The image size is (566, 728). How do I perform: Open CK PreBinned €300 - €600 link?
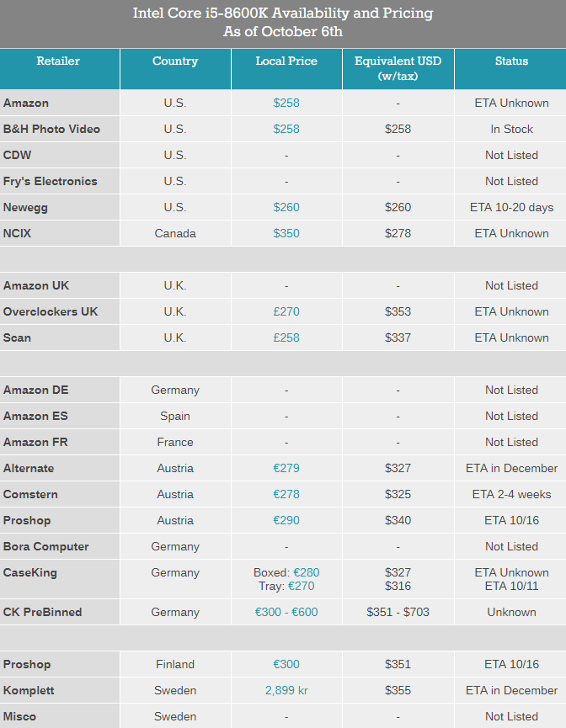point(286,612)
